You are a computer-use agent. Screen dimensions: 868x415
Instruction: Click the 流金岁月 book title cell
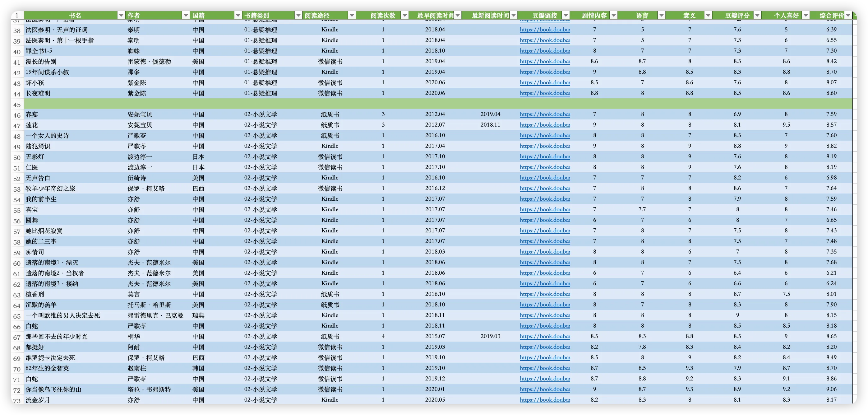(38, 400)
